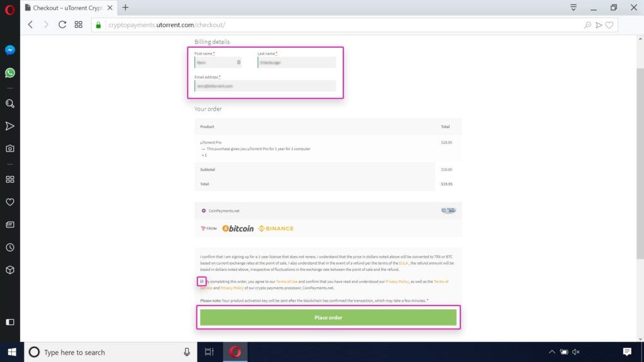View the site security padlock info
Viewport: 644px width, 362px height.
98,25
